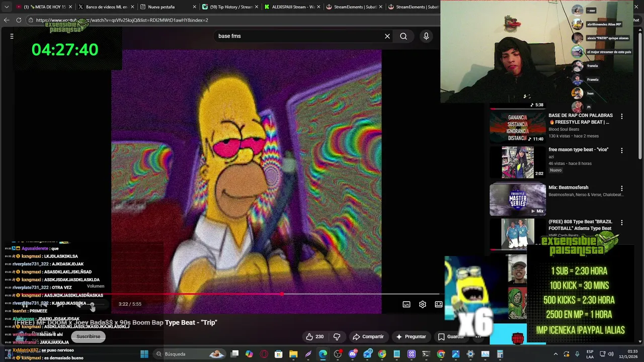This screenshot has height=362, width=644.
Task: Clear the 'base fms' search text
Action: [x=387, y=36]
